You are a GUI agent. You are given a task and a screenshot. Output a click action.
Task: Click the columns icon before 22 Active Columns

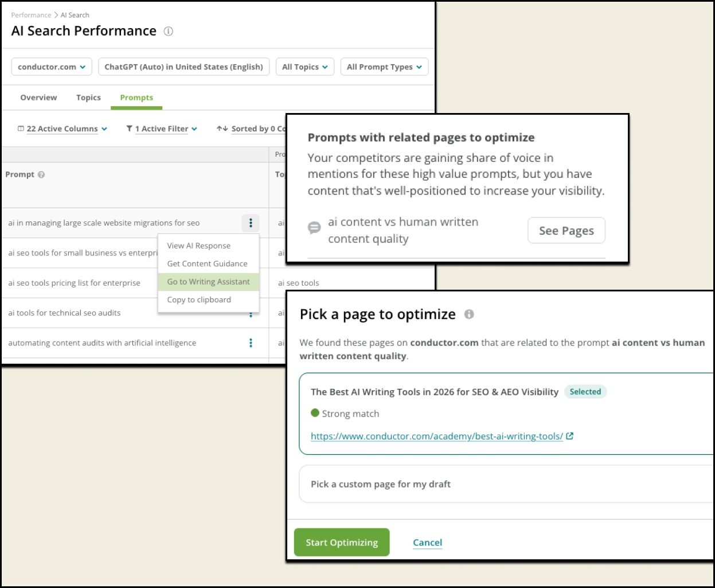coord(21,128)
